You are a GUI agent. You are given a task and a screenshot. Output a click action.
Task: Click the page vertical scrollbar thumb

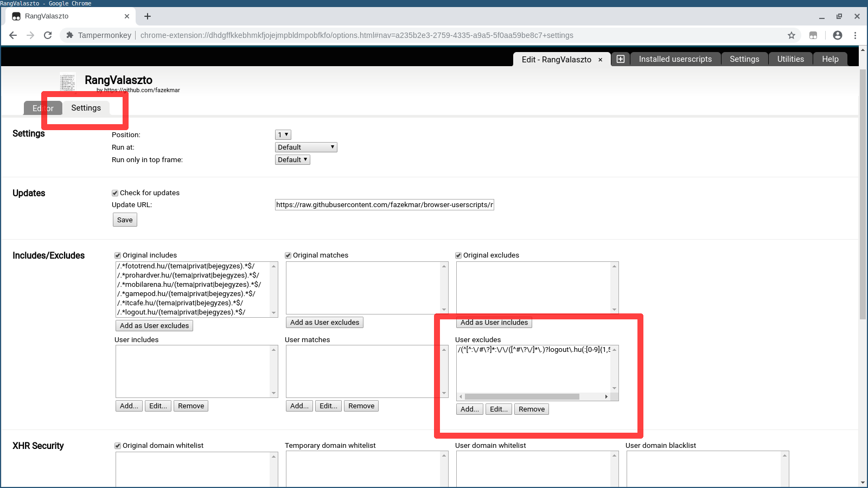(863, 194)
